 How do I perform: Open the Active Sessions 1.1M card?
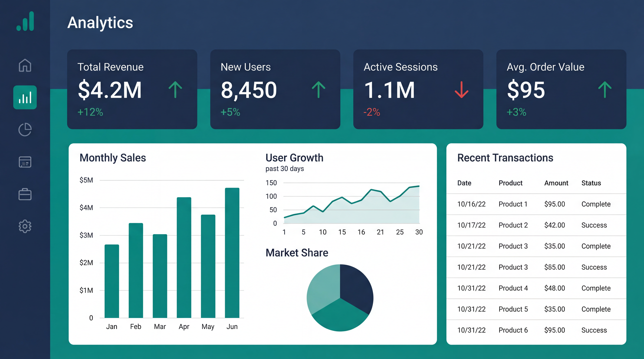point(418,89)
